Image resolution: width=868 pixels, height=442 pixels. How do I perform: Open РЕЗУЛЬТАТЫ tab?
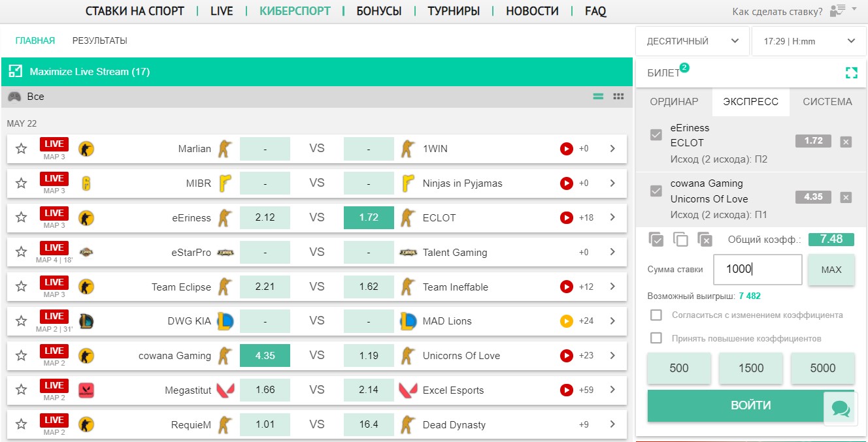(x=99, y=40)
